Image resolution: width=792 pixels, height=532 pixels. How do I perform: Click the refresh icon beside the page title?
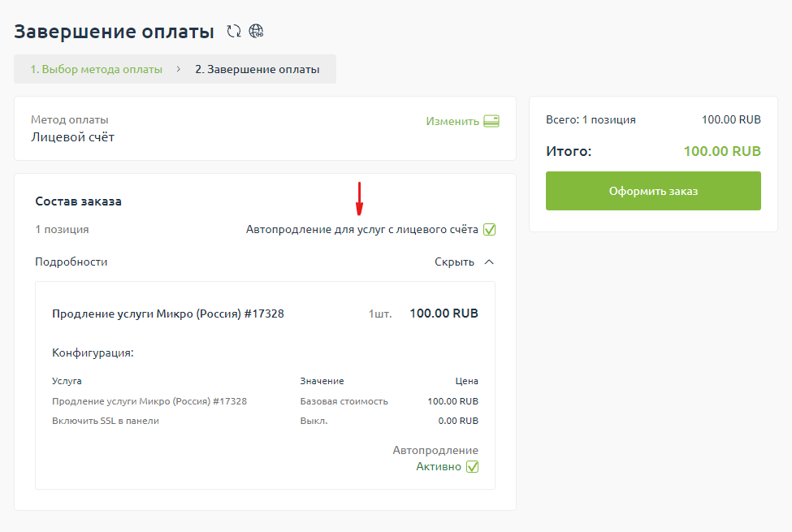pos(234,32)
